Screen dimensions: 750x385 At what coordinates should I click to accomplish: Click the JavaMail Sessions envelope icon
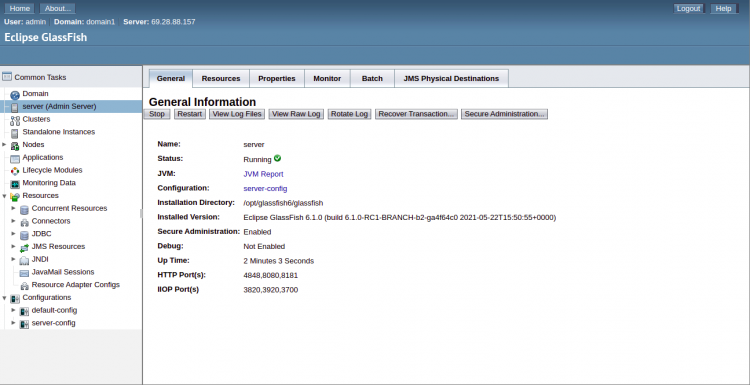pyautogui.click(x=24, y=273)
